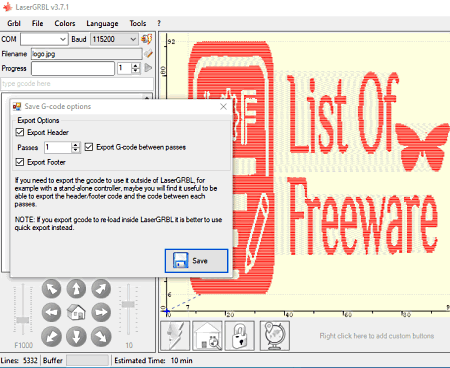450x368 pixels.
Task: Decrease the Progress repeat count spinner
Action: (x=135, y=71)
